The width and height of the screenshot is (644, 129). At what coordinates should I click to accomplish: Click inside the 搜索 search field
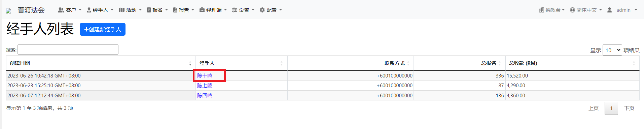tap(68, 50)
